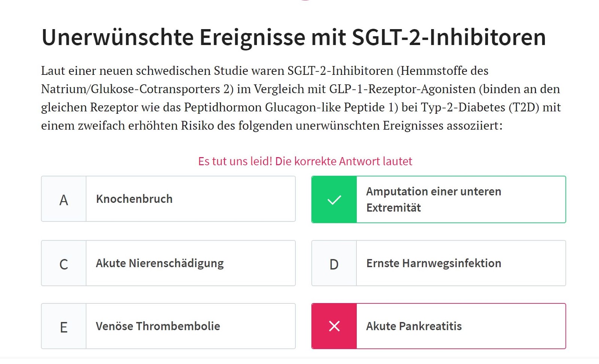The image size is (599, 364).
Task: Click the letter E answer box
Action: [64, 327]
